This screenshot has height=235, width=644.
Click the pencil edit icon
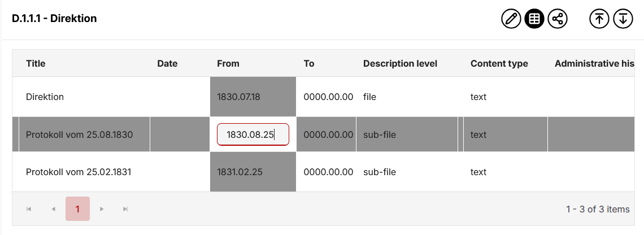coord(511,19)
